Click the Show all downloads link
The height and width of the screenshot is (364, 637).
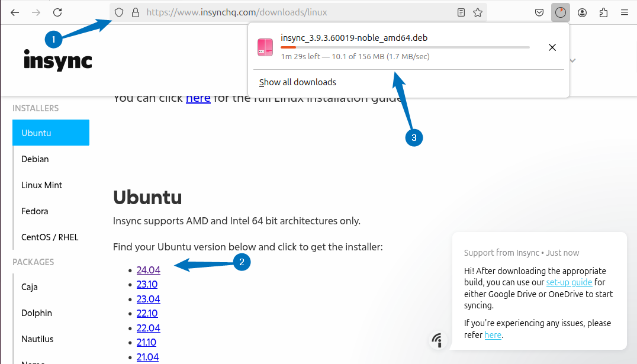pyautogui.click(x=297, y=82)
